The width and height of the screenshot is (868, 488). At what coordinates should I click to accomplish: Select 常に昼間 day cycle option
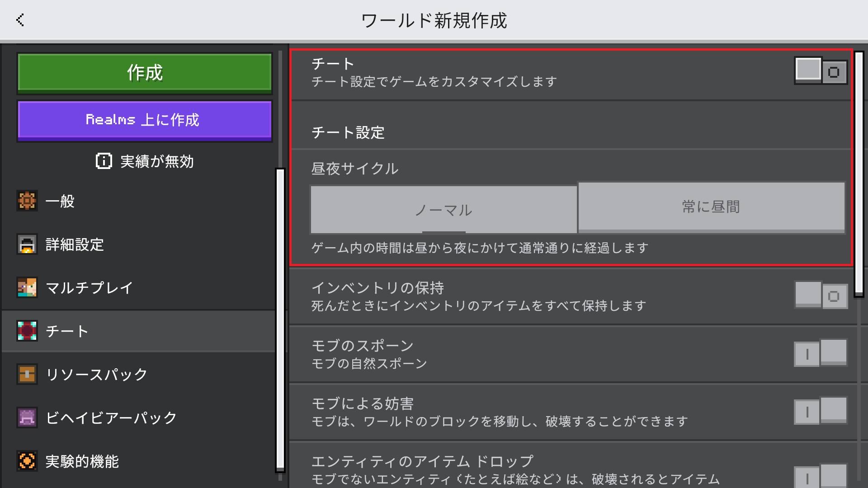[711, 207]
